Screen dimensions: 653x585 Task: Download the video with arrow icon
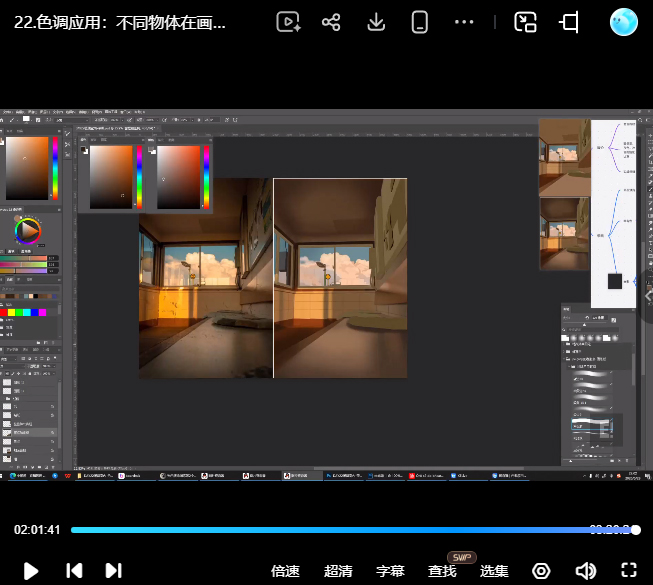click(x=376, y=22)
